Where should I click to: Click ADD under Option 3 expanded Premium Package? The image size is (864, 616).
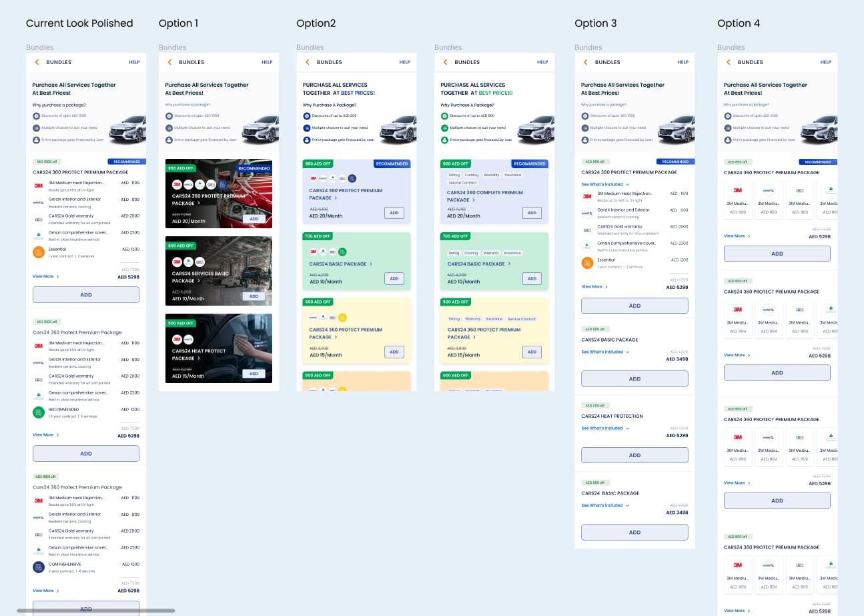click(x=634, y=306)
